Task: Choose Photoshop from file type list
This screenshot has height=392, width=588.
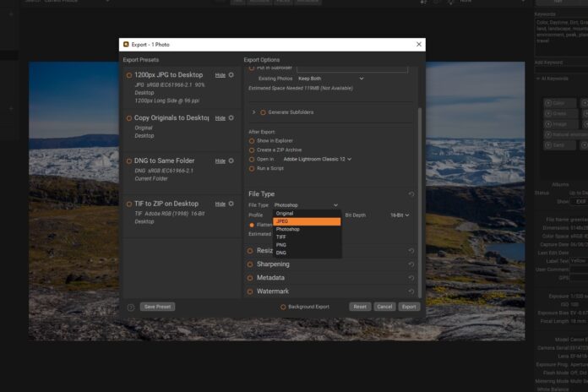Action: tap(307, 229)
